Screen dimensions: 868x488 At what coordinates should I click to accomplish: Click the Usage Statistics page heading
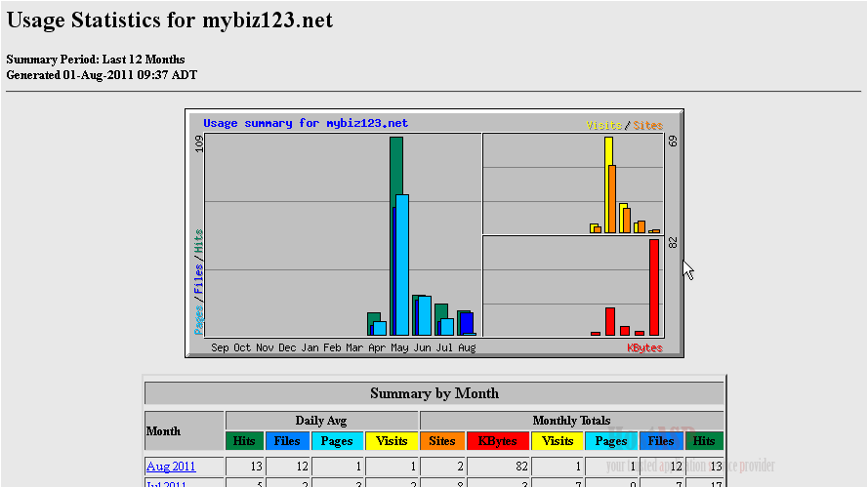(170, 20)
